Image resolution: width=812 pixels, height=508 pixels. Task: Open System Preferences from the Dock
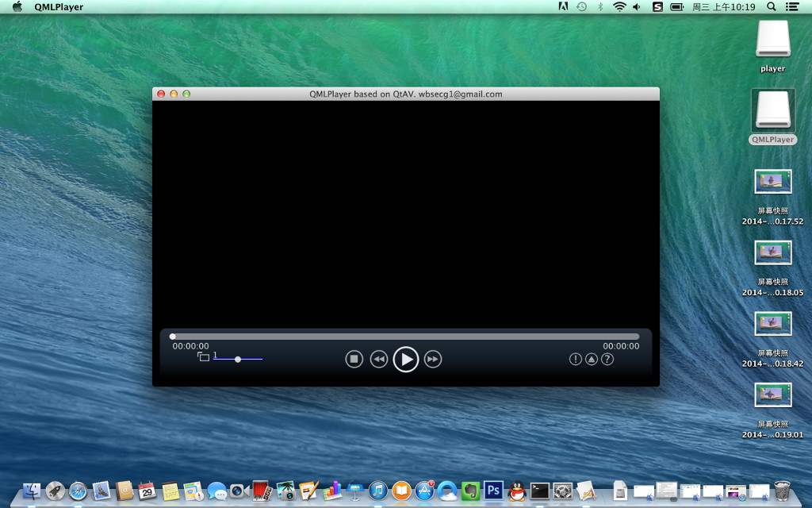click(563, 491)
